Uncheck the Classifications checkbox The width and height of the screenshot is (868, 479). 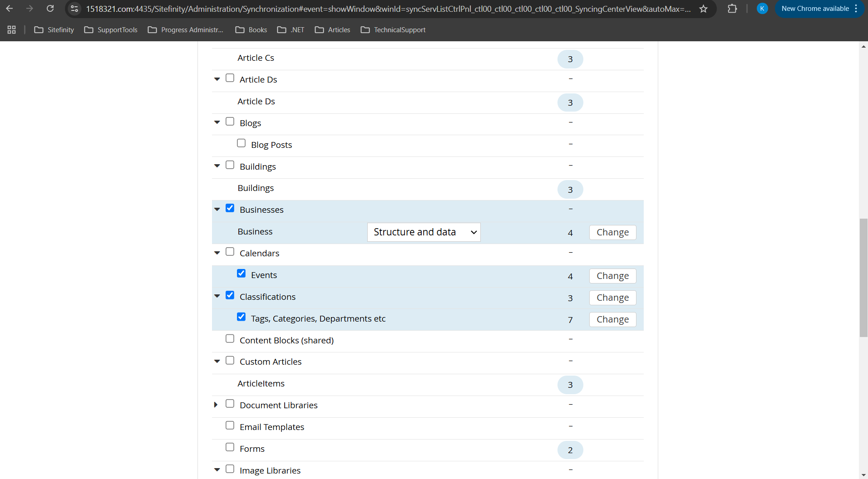click(x=230, y=295)
